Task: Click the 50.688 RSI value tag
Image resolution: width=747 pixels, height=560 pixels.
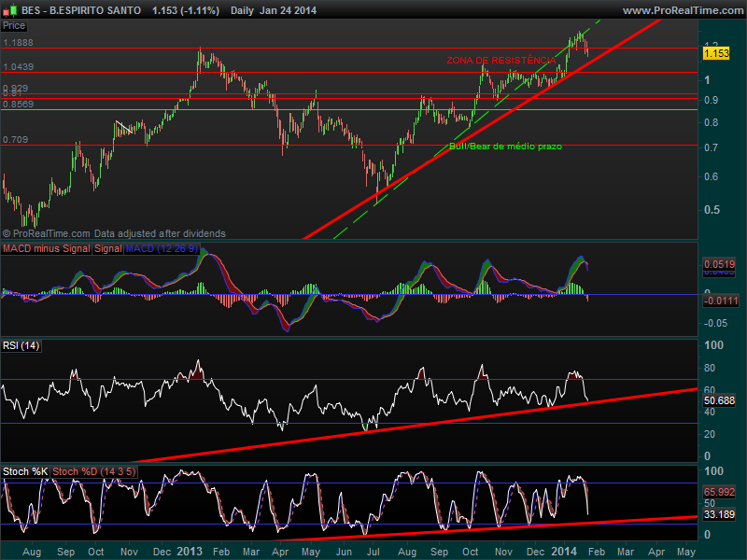Action: [x=719, y=401]
